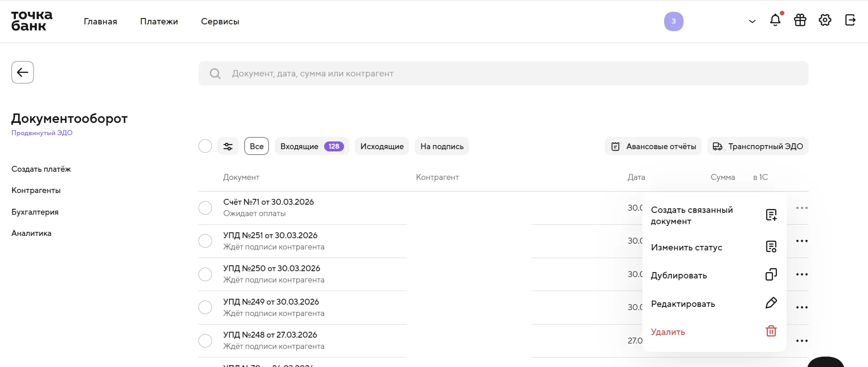Click the purple user avatar

674,21
